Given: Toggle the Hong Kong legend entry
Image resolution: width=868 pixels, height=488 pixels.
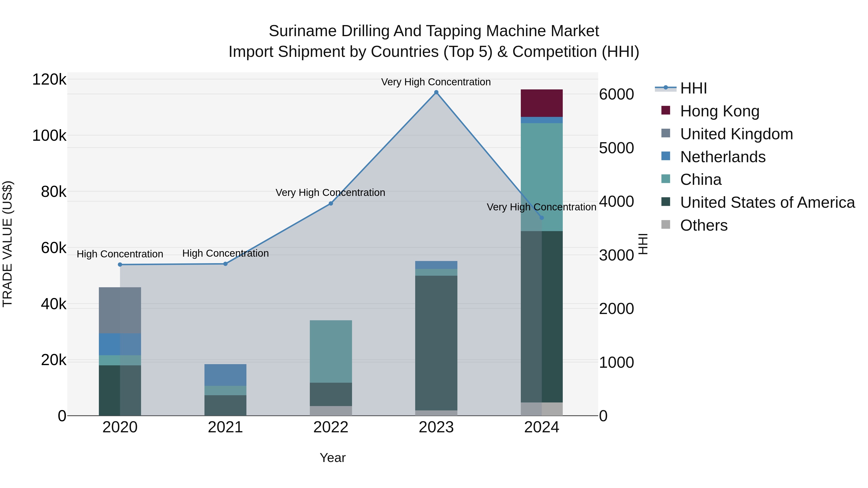Looking at the screenshot, I should click(710, 111).
